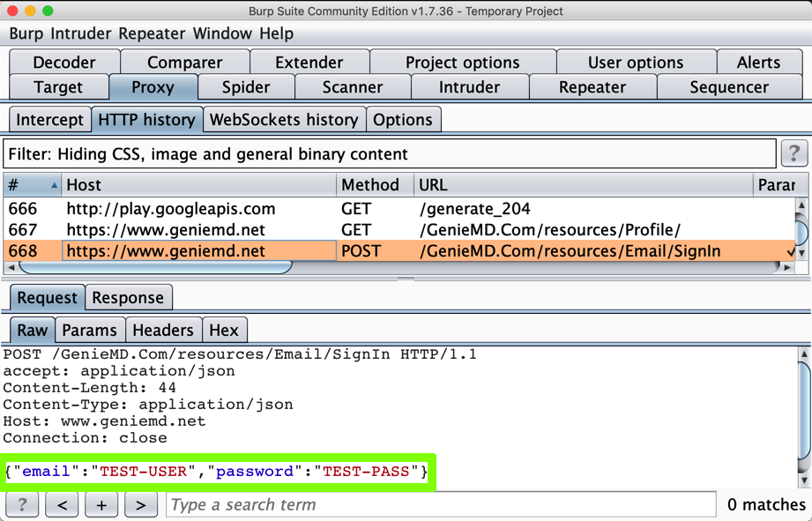Switch to the Decoder tab
Viewport: 812px width, 521px height.
(64, 62)
